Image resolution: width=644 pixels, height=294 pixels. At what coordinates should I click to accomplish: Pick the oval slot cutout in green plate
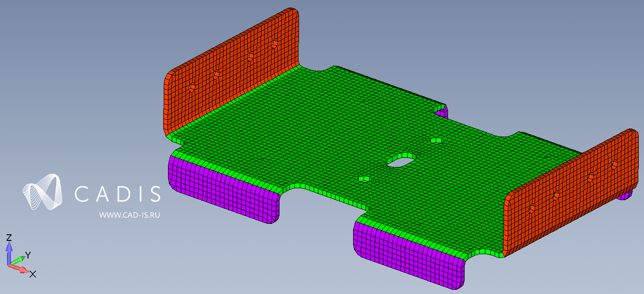point(401,159)
